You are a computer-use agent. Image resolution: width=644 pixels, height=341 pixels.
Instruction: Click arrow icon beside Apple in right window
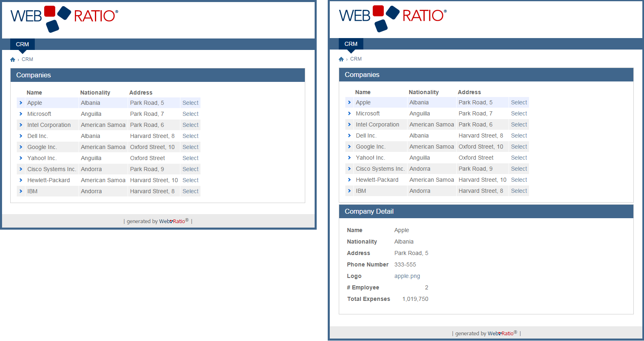click(x=349, y=102)
